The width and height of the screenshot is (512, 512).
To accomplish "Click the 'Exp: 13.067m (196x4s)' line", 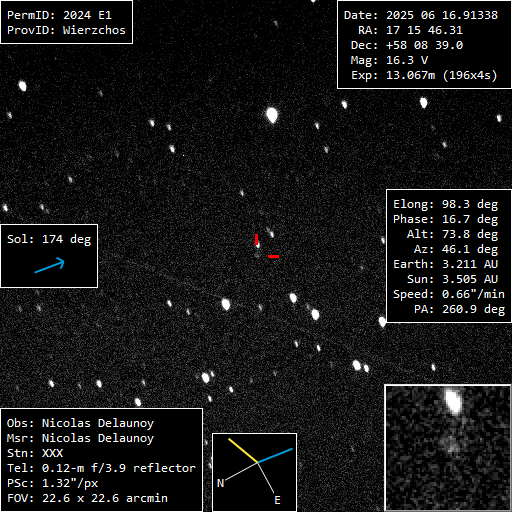I will coord(424,75).
